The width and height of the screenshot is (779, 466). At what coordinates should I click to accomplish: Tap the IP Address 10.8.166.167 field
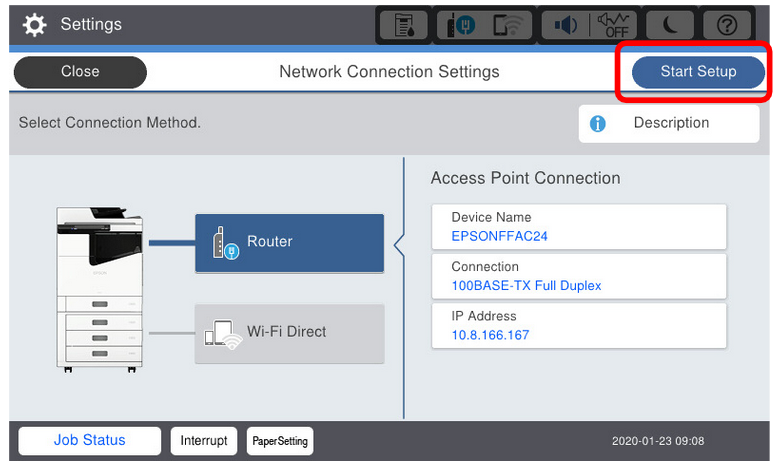click(579, 325)
